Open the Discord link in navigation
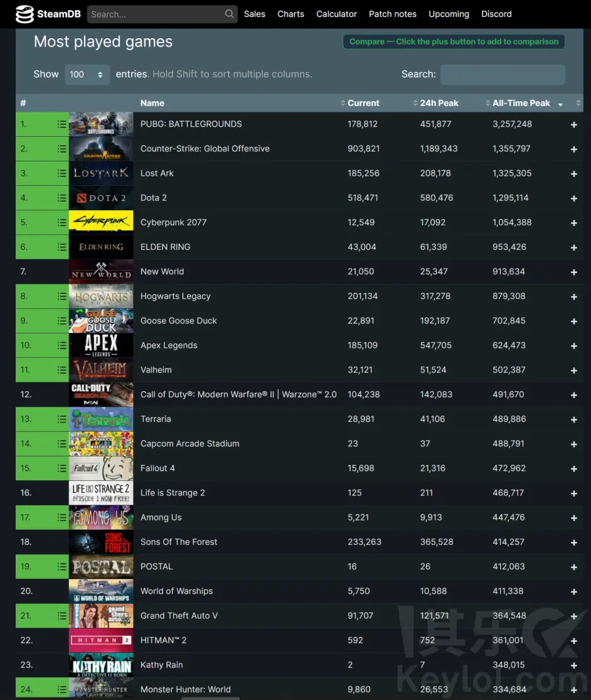 [x=496, y=14]
